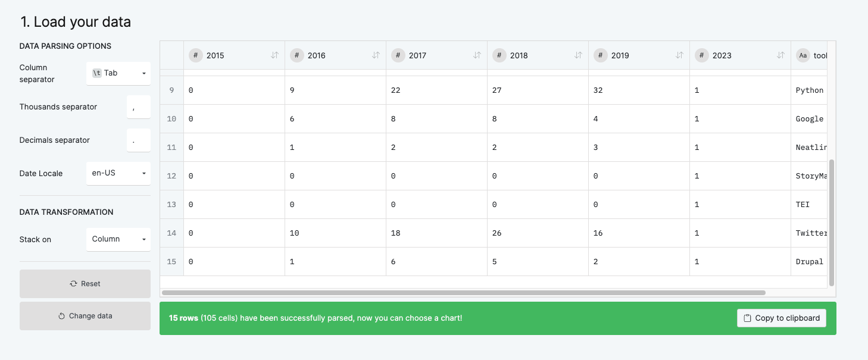Click the Thousands separator input field
868x360 pixels.
point(139,107)
